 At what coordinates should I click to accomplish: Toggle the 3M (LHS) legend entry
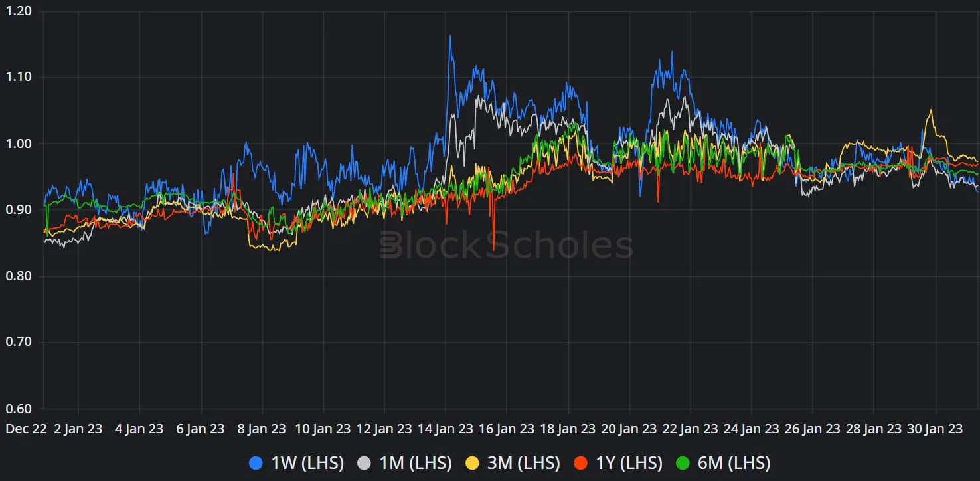tap(513, 463)
